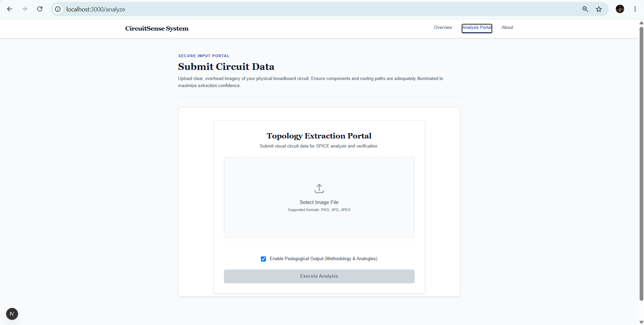644x325 pixels.
Task: Click the scrollbar down arrow
Action: click(x=641, y=322)
